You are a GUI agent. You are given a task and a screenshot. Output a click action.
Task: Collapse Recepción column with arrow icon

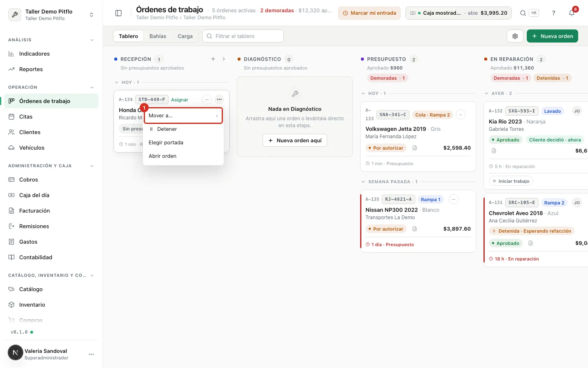pyautogui.click(x=224, y=59)
